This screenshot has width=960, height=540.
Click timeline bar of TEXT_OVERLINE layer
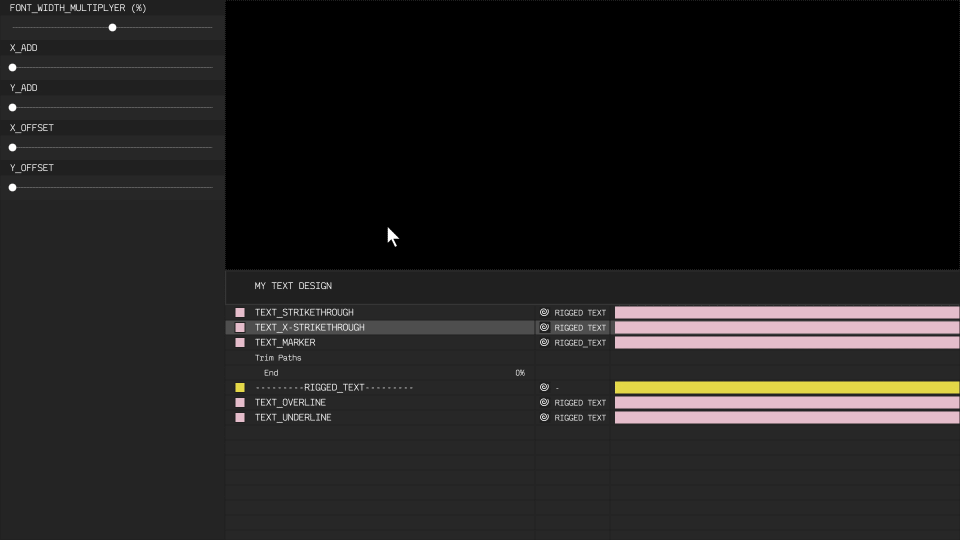787,402
